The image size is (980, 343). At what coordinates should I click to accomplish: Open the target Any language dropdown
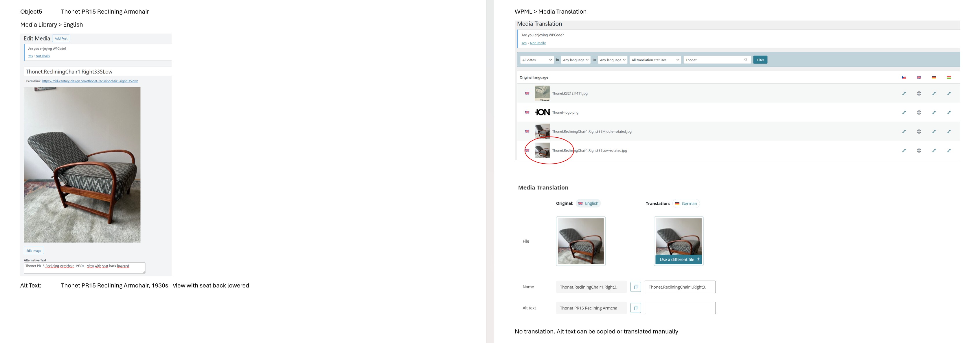click(612, 60)
